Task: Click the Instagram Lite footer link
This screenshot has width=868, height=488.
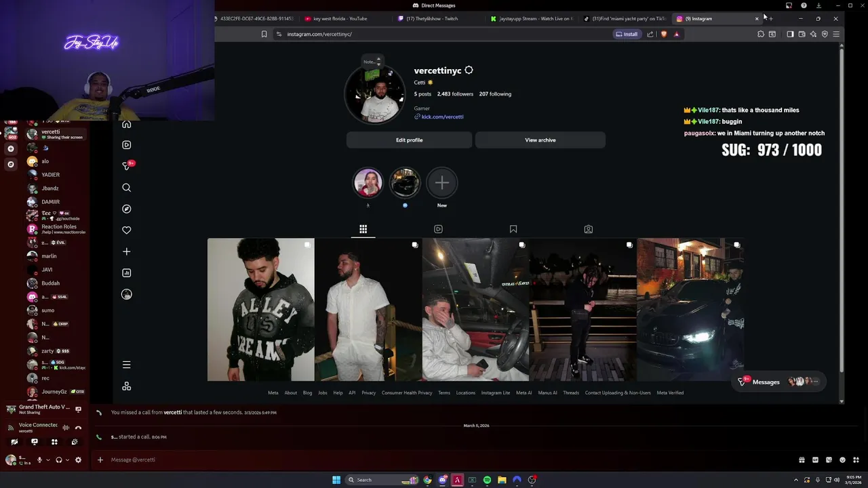Action: coord(496,392)
